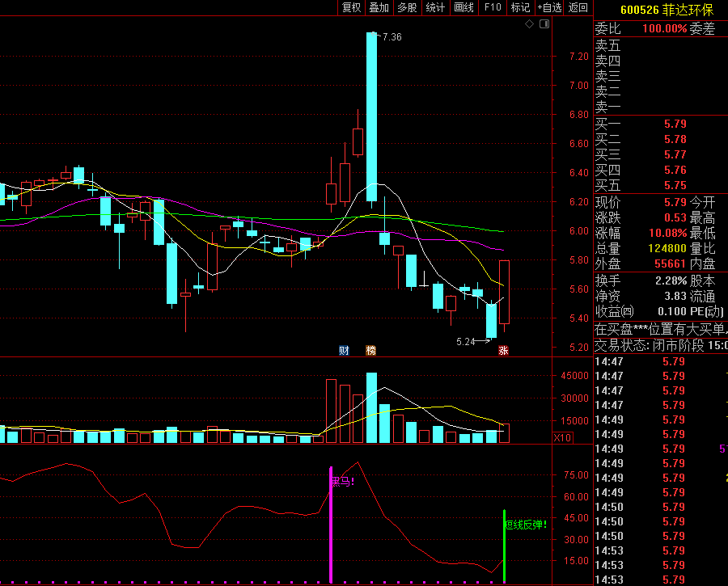Click the 涨跌 change value 0.53
Image resolution: width=728 pixels, height=586 pixels.
(x=675, y=217)
